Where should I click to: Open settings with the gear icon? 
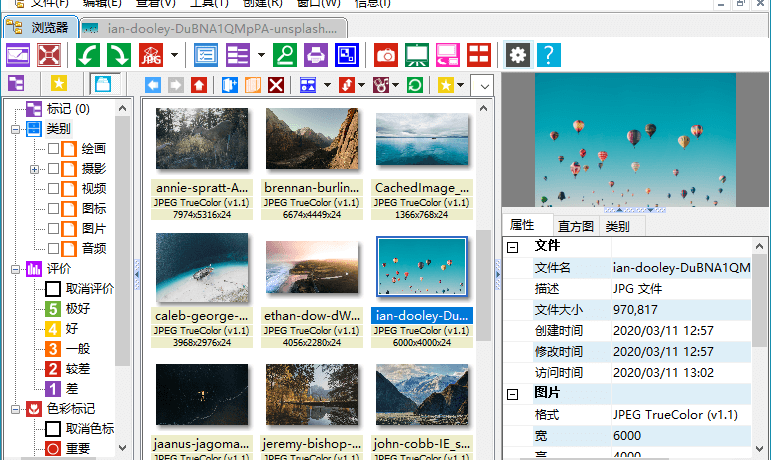[x=517, y=54]
